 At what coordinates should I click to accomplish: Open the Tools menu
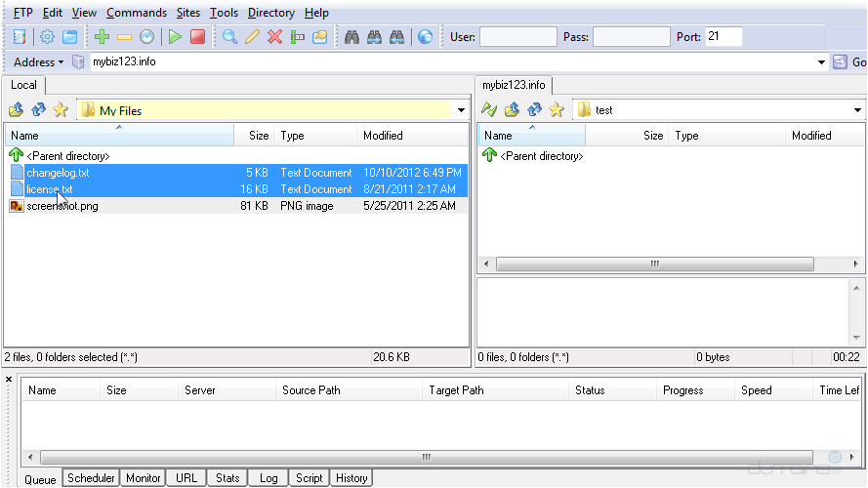click(x=224, y=13)
